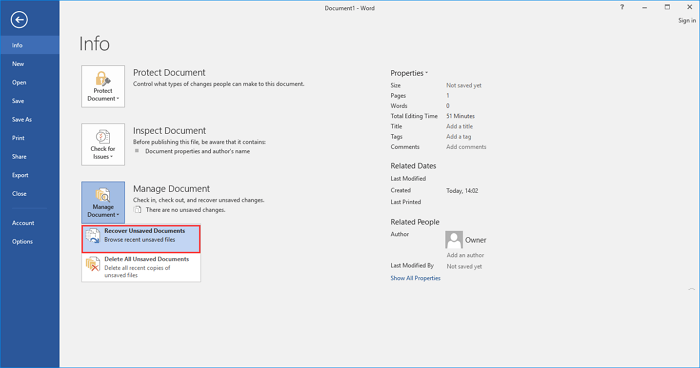This screenshot has width=700, height=368.
Task: Open the Print page
Action: click(x=29, y=138)
